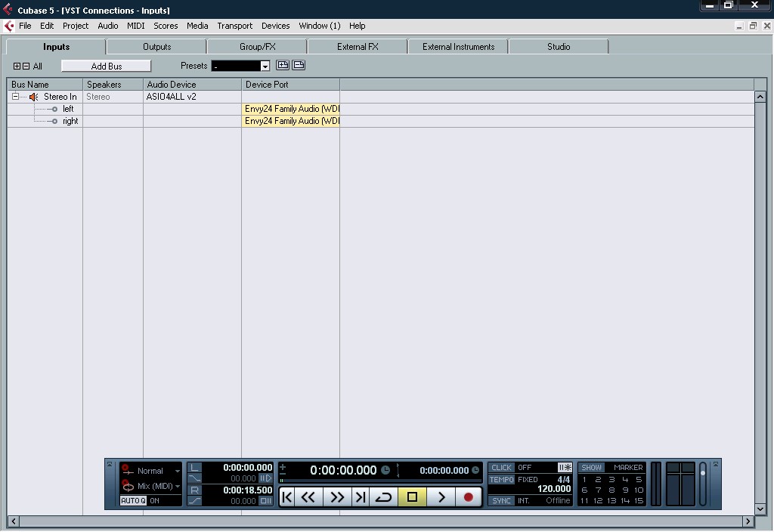Click the yellow stop button
The width and height of the screenshot is (774, 532).
[x=412, y=497]
